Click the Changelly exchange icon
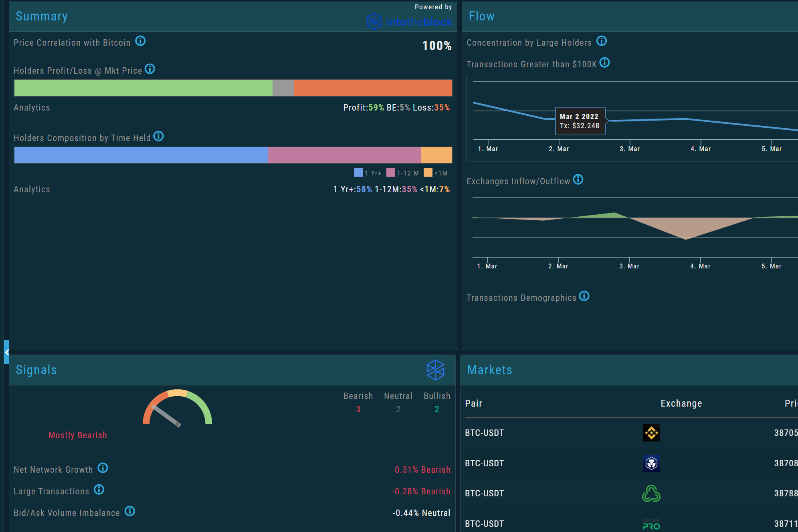The height and width of the screenshot is (532, 798). coord(651,494)
